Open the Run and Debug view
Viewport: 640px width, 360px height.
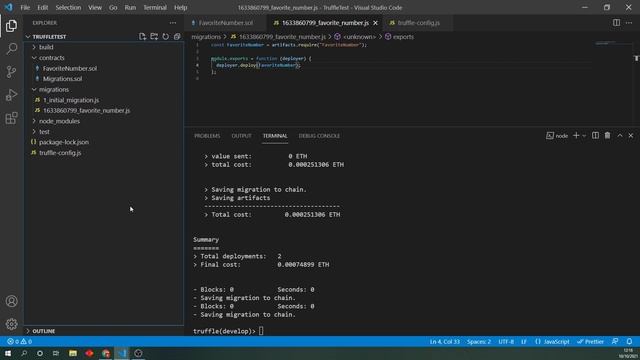[x=11, y=95]
